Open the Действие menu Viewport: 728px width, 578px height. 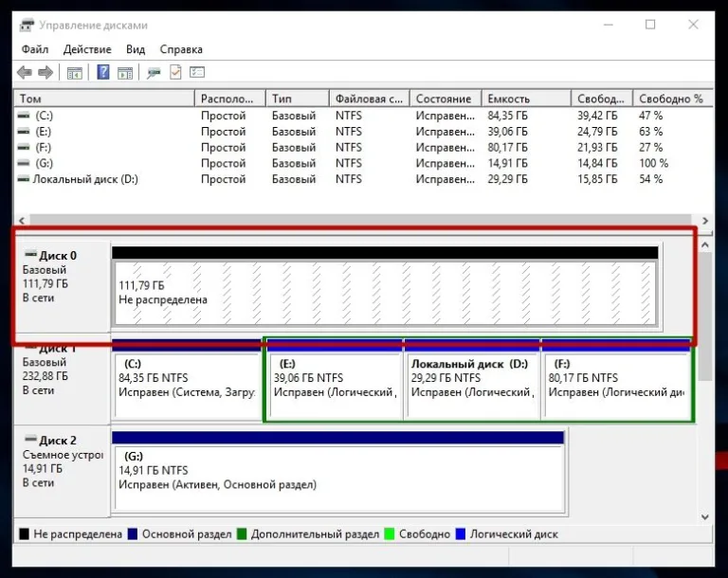87,49
